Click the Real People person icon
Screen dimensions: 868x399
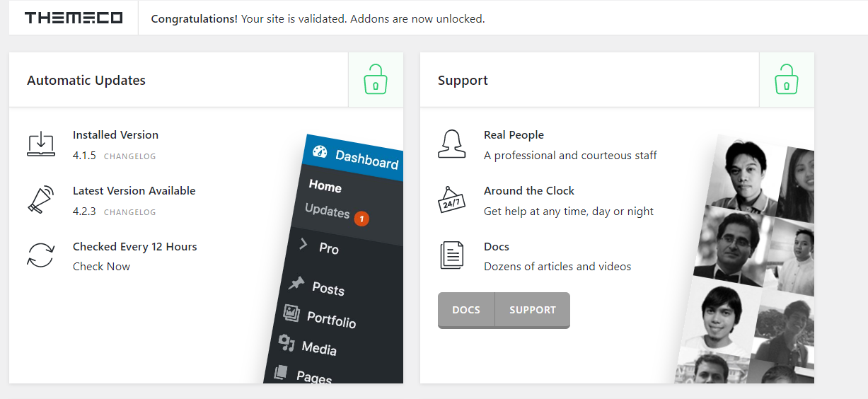pos(452,144)
